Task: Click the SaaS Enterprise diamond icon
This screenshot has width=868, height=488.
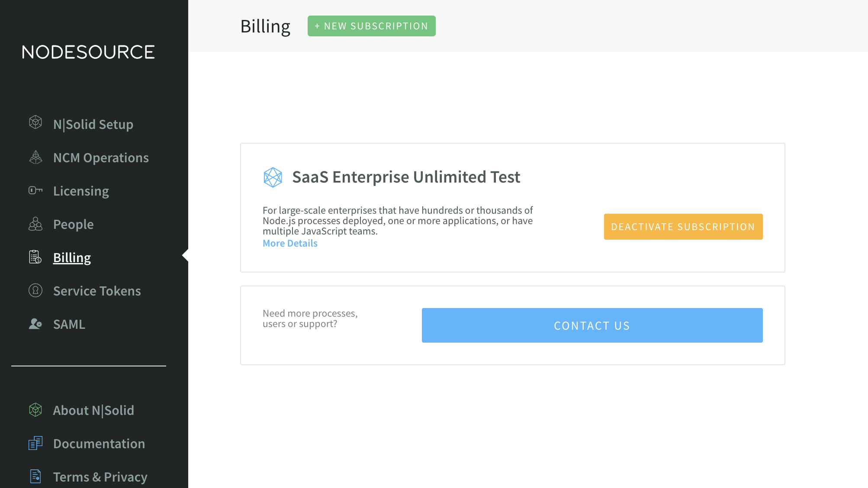Action: 273,177
